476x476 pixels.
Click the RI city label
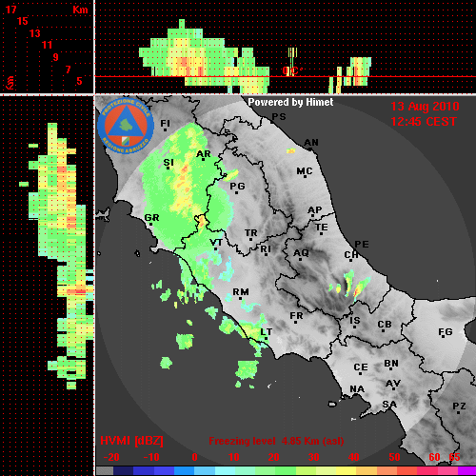(266, 248)
